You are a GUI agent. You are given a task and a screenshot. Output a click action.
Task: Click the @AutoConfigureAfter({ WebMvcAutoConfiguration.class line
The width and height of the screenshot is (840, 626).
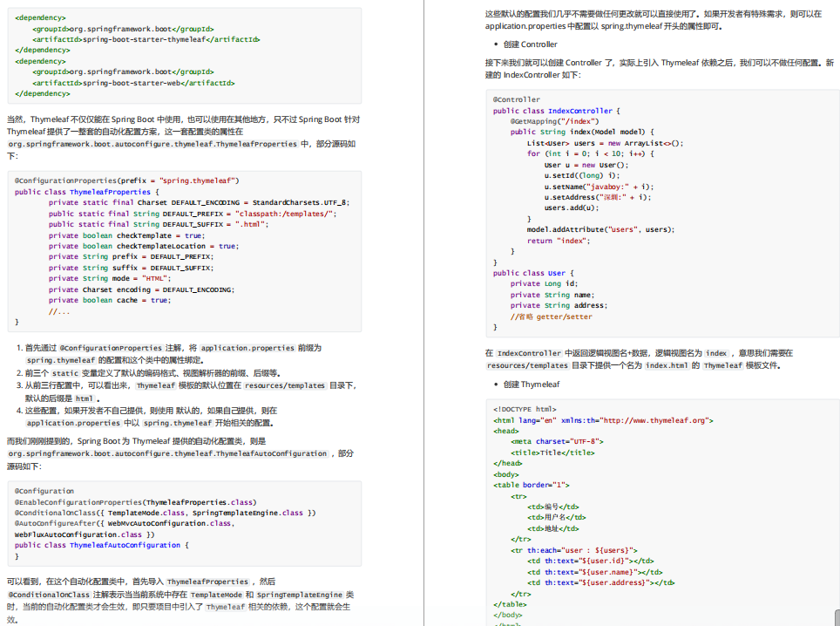coord(125,524)
